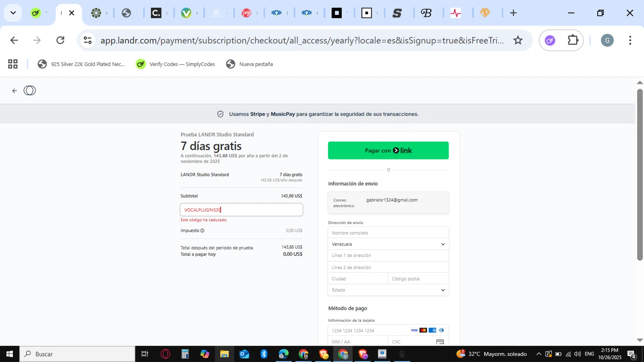Viewport: 644px width, 362px height.
Task: Reload the current page
Action: pos(61,40)
